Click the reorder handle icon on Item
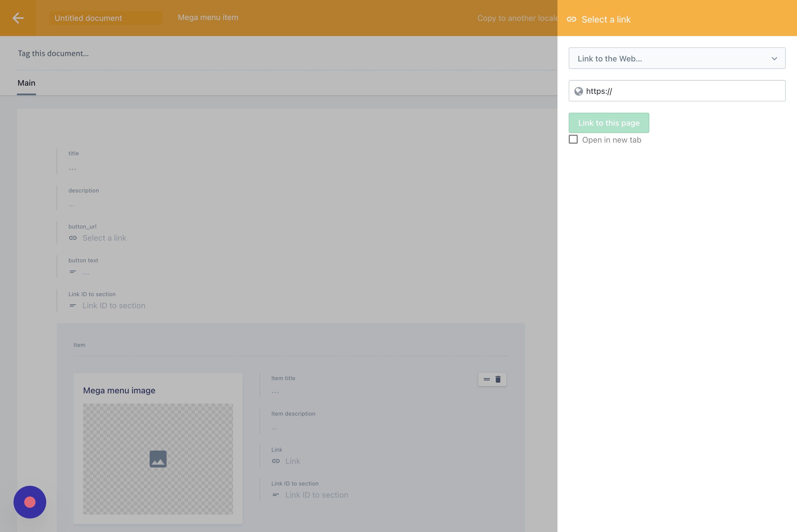797x532 pixels. pos(486,379)
